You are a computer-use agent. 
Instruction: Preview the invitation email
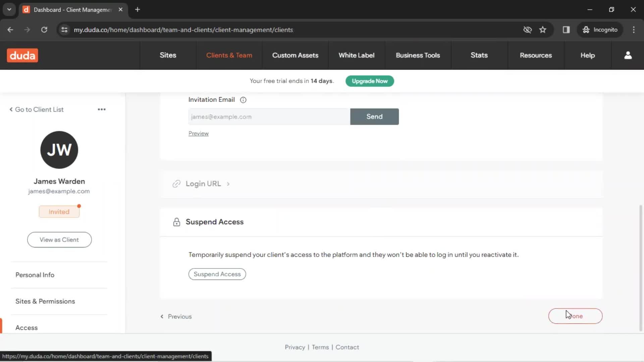(x=198, y=133)
